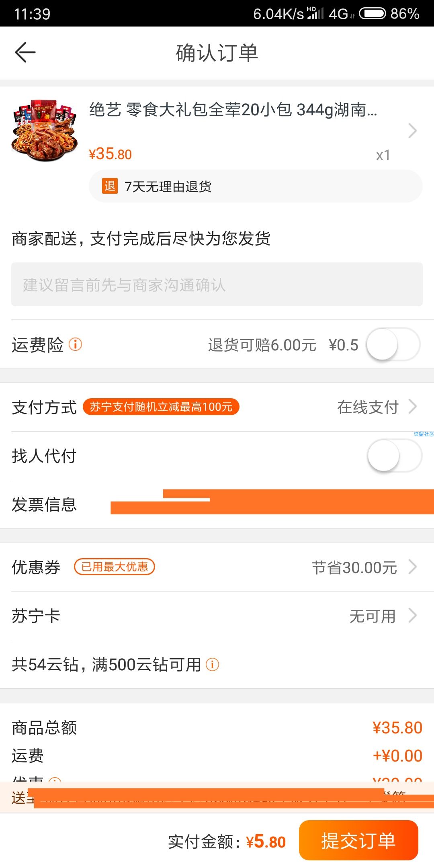Open 苏宁卡 row showing 无可用
This screenshot has width=434, height=868.
[x=217, y=616]
